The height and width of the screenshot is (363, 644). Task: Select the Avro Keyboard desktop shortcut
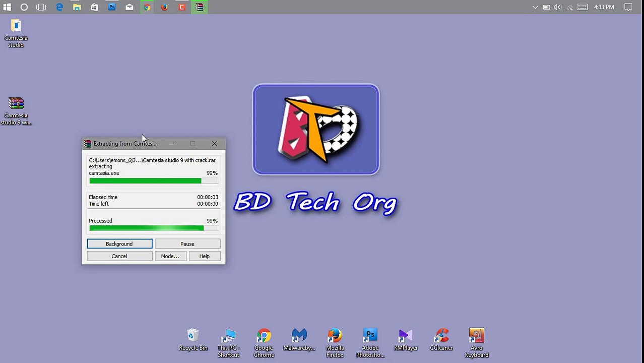point(477,343)
